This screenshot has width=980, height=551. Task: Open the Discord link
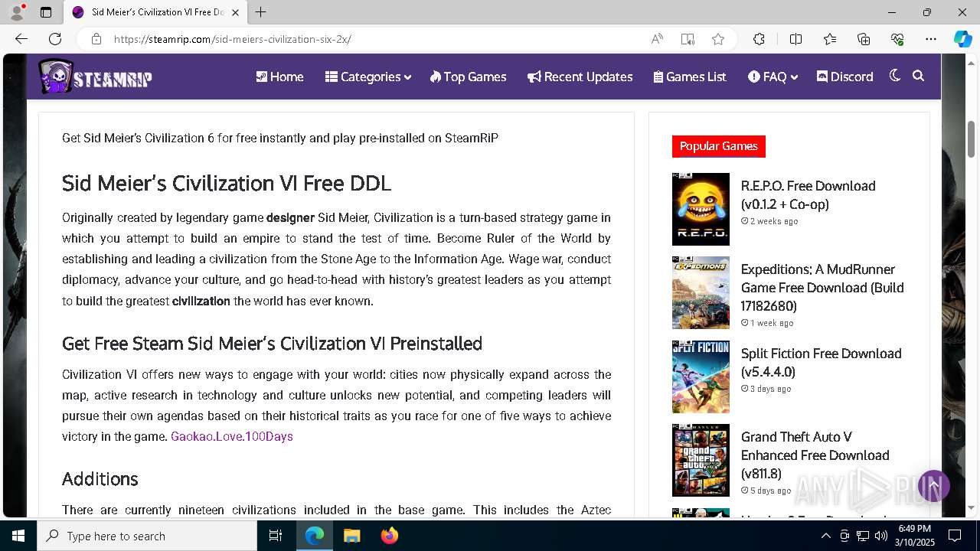pos(845,77)
